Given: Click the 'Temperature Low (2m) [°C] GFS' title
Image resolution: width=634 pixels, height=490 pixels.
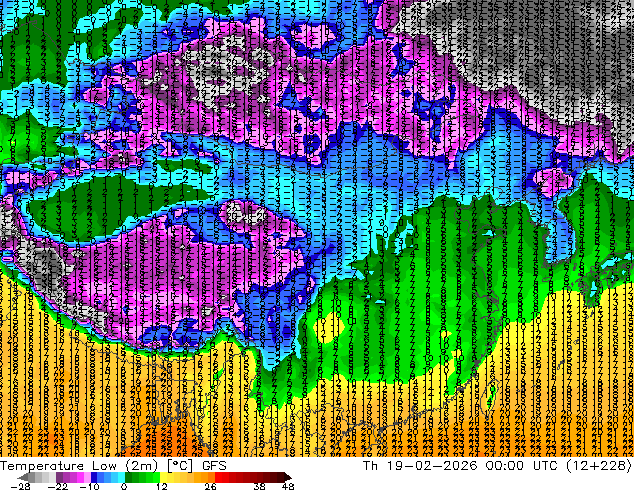Looking at the screenshot, I should point(113,466).
